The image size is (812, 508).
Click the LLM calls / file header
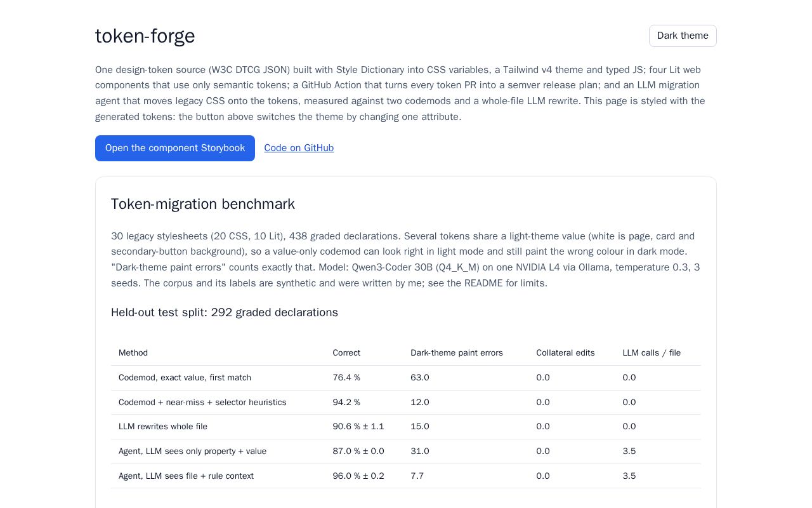[x=652, y=352]
